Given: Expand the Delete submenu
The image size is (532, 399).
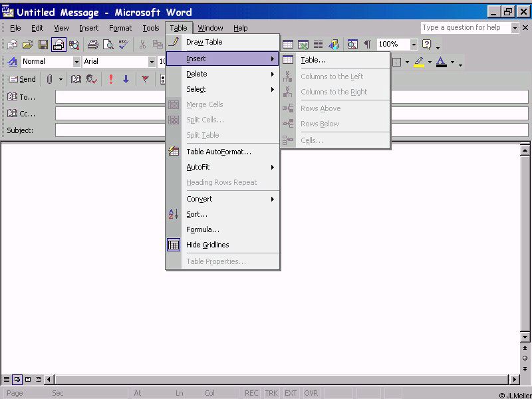Looking at the screenshot, I should 223,74.
